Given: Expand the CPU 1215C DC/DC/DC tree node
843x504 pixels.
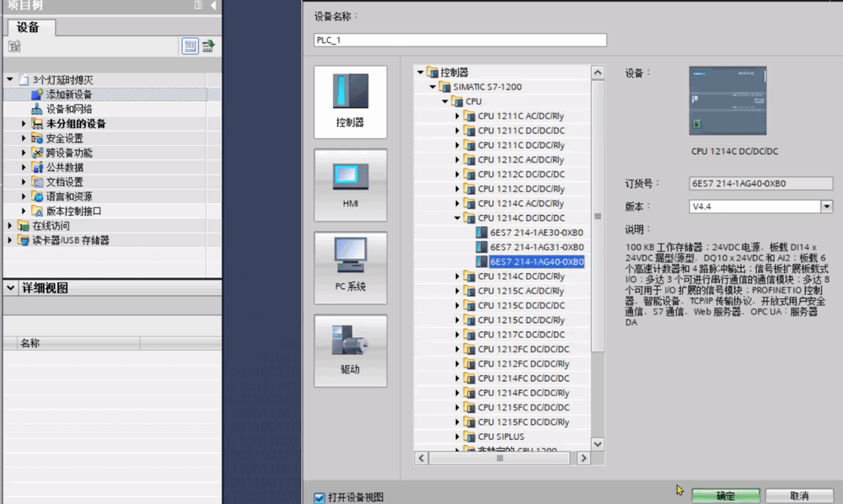Looking at the screenshot, I should (x=459, y=305).
